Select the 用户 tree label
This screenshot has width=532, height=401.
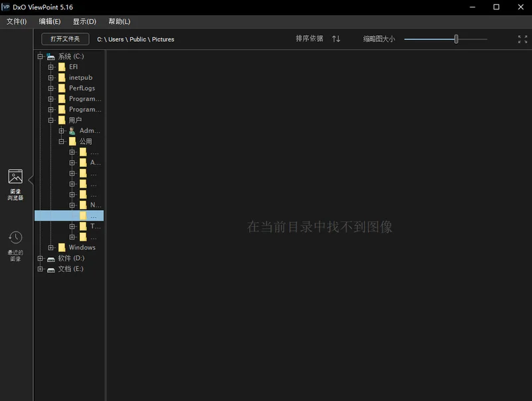point(75,120)
